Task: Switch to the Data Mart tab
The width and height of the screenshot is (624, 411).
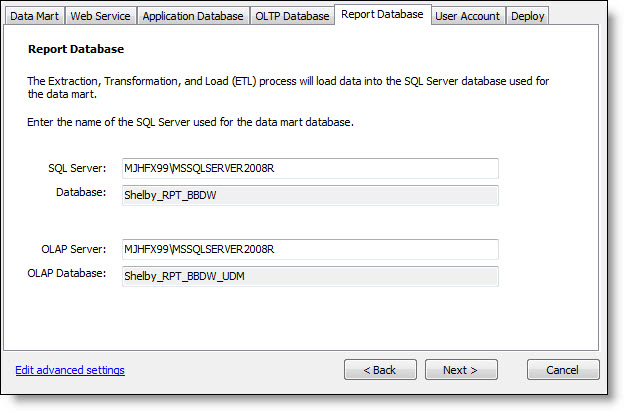Action: click(x=34, y=16)
